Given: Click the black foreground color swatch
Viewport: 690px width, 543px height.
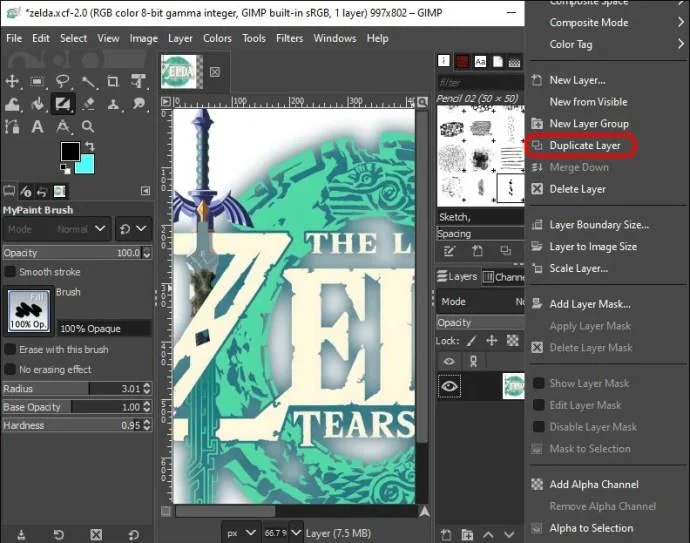Looking at the screenshot, I should click(70, 151).
